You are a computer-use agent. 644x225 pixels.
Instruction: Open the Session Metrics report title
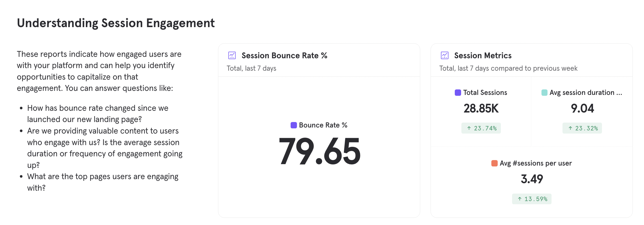483,55
